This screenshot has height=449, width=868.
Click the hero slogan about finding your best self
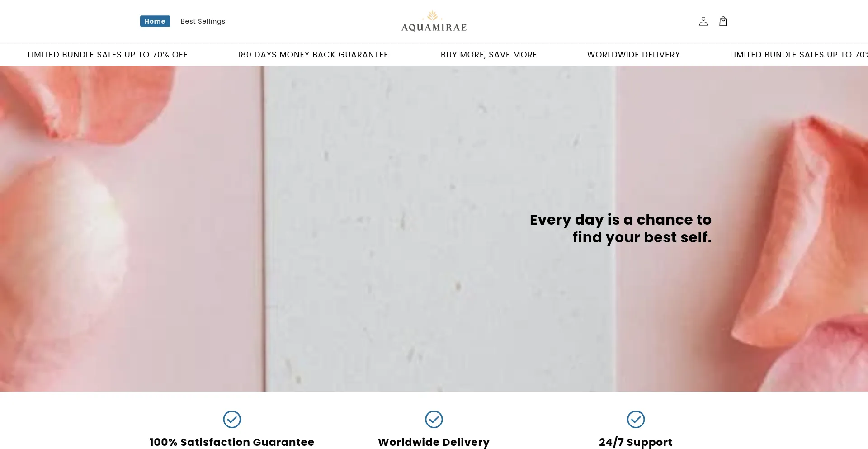(x=621, y=228)
